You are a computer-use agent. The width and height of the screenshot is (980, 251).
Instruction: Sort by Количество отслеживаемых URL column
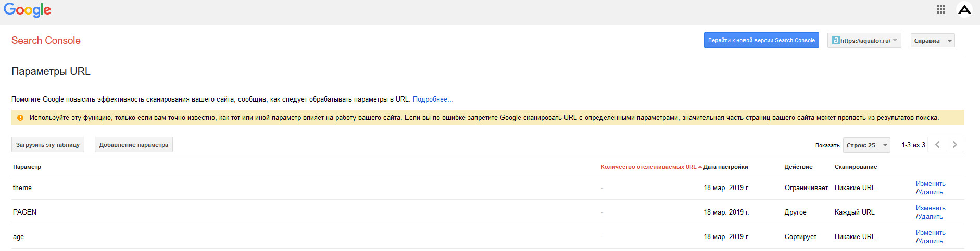(648, 167)
